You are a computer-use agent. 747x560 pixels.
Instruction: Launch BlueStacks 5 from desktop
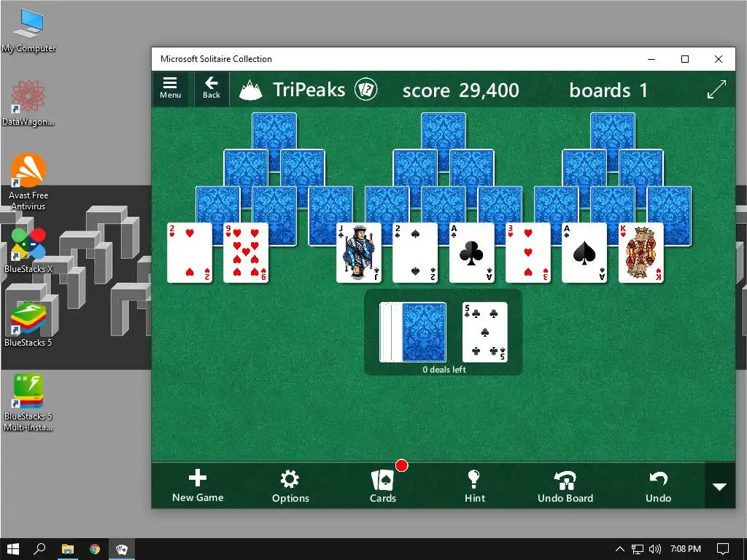point(28,324)
